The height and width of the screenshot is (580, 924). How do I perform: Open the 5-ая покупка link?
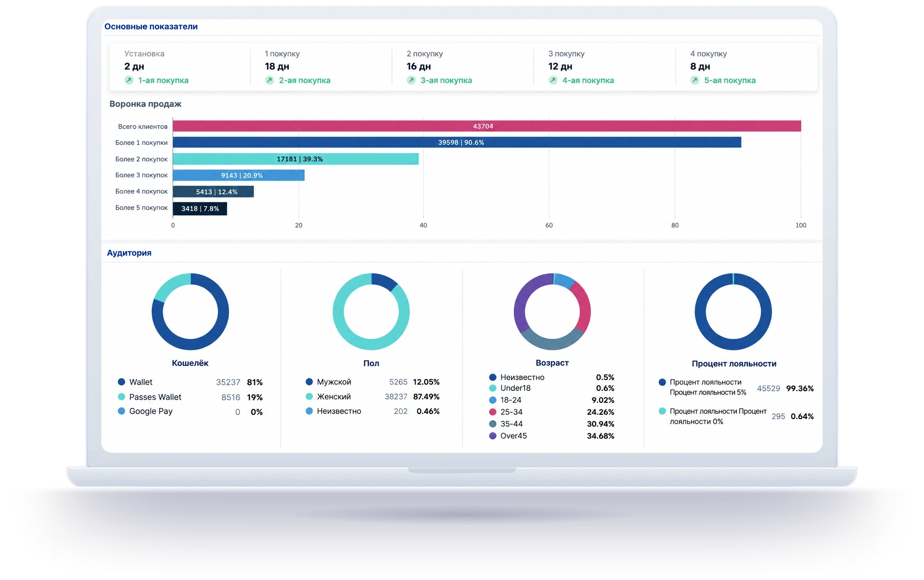tap(730, 80)
